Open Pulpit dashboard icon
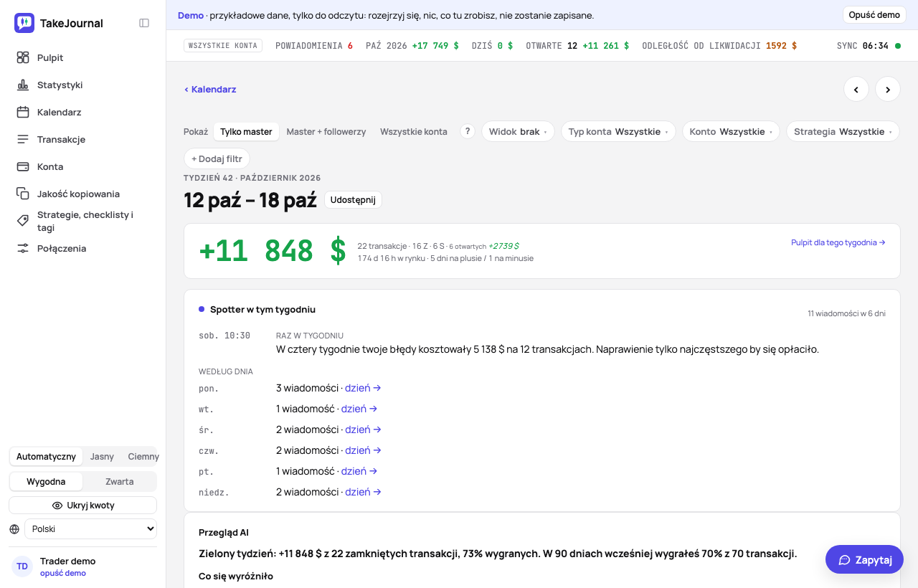The height and width of the screenshot is (588, 918). click(23, 57)
